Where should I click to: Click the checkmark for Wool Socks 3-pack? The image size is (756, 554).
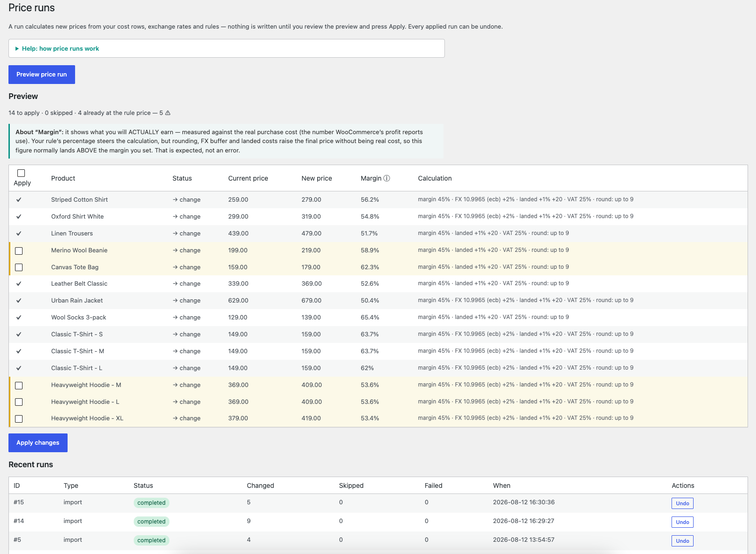pos(19,318)
